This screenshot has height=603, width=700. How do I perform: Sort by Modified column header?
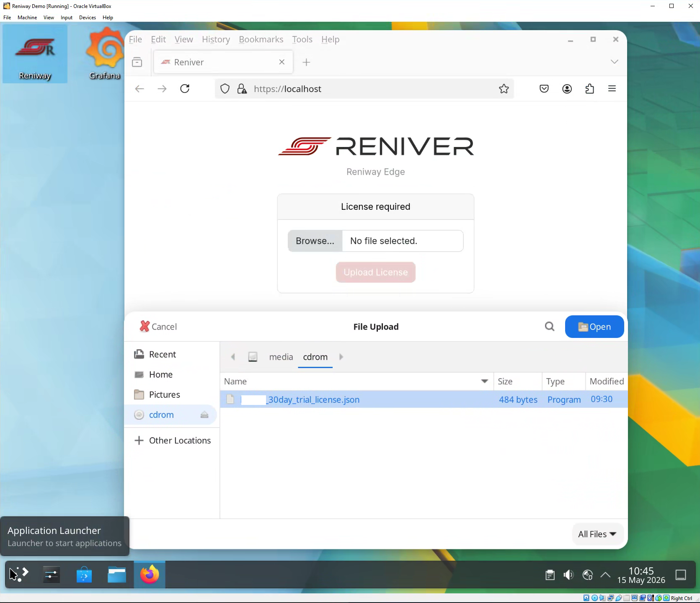(x=607, y=381)
